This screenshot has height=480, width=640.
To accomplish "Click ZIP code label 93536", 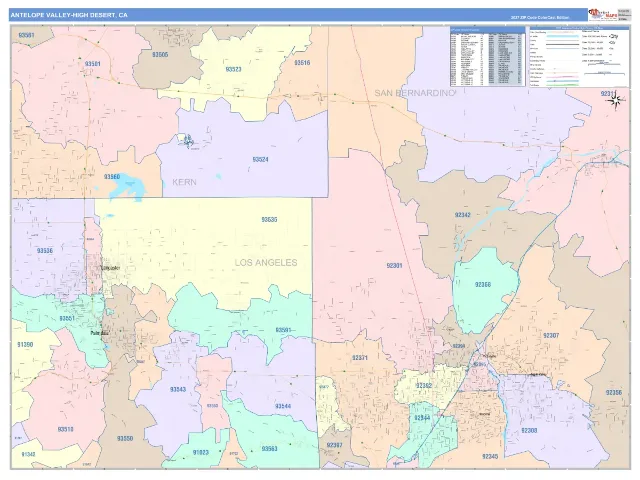I will coord(45,251).
